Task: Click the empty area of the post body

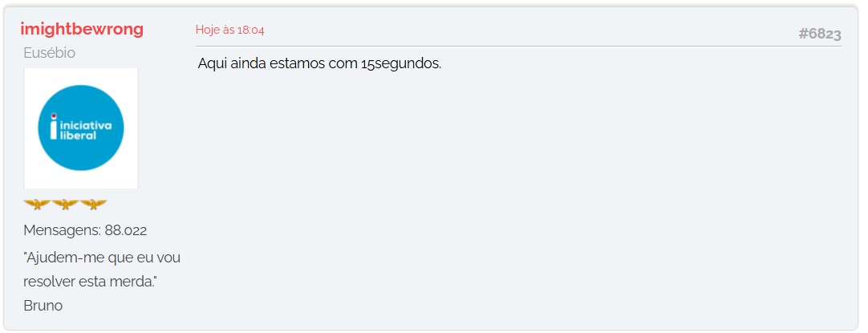Action: click(x=518, y=201)
